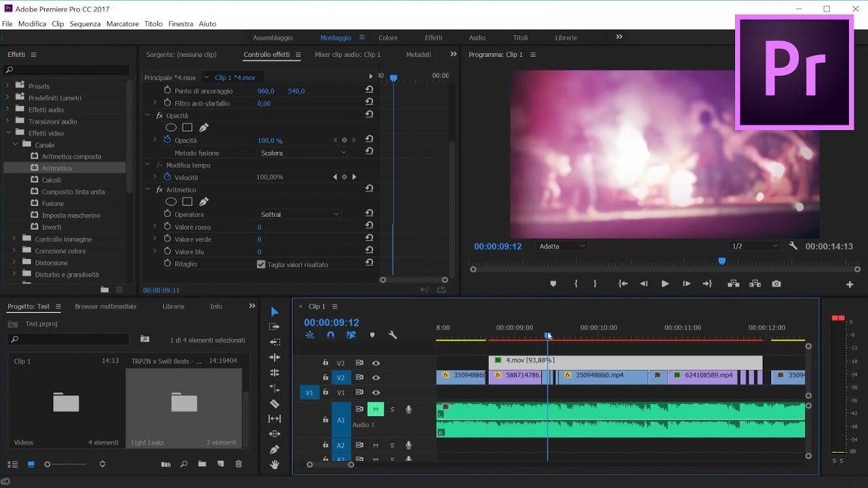Open Program monitor settings wrench

[793, 246]
